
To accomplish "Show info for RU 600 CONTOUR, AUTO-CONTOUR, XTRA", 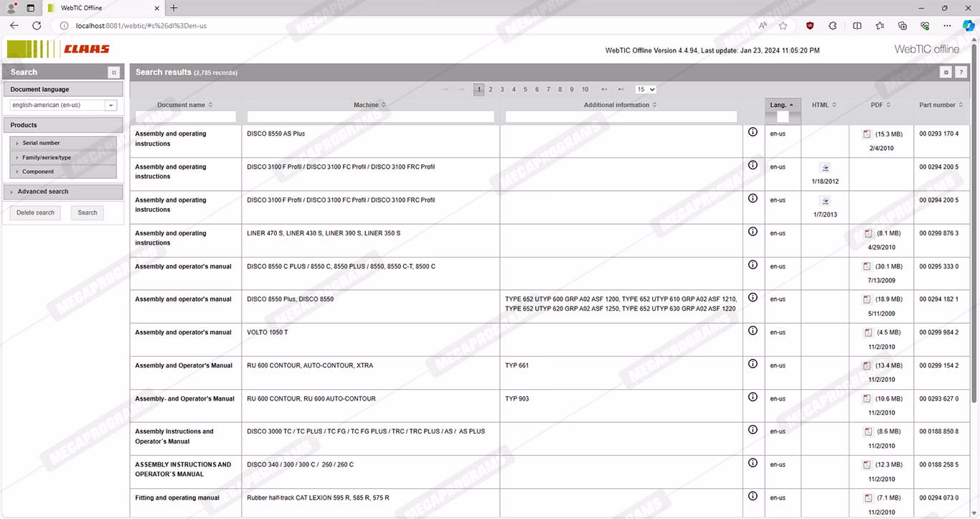I will (753, 364).
